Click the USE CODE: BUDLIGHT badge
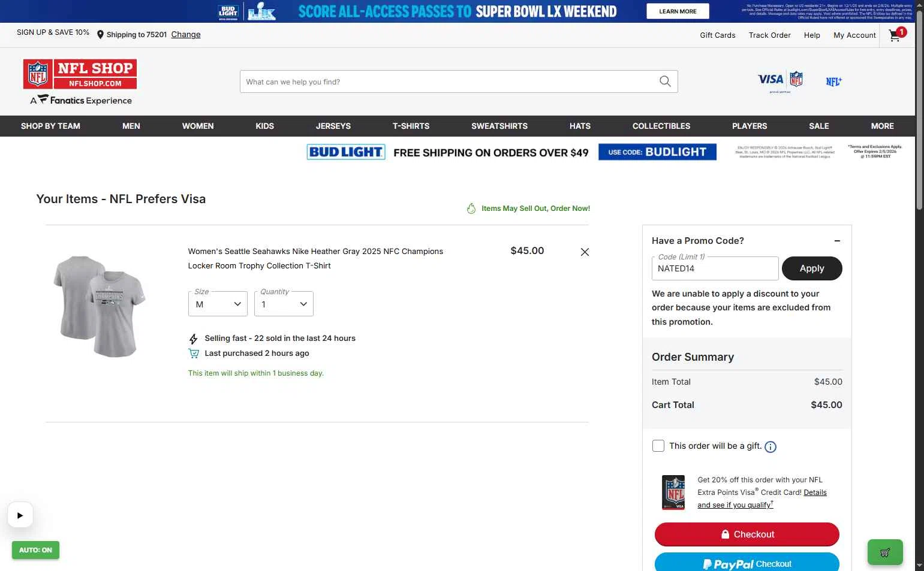Viewport: 924px width, 571px height. [657, 152]
